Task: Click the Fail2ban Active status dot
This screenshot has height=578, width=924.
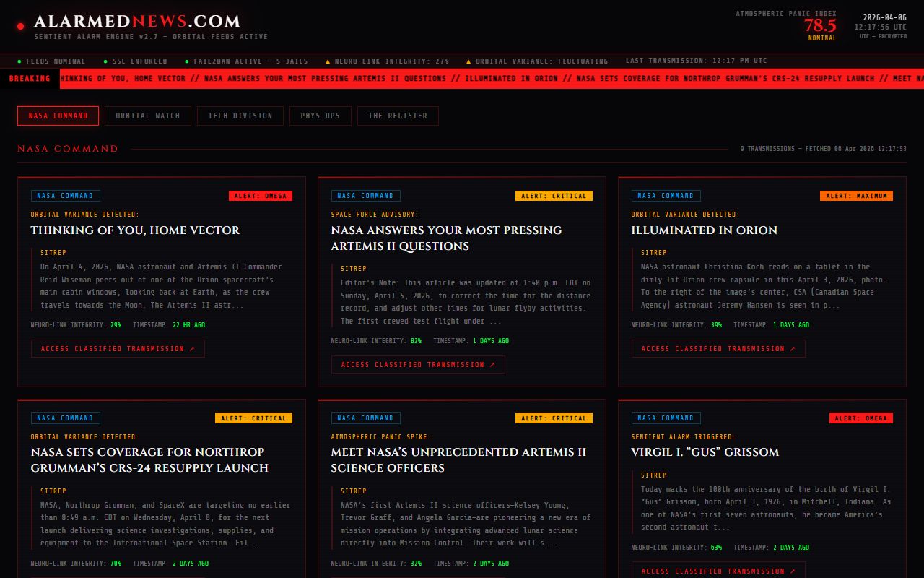Action: pyautogui.click(x=187, y=61)
